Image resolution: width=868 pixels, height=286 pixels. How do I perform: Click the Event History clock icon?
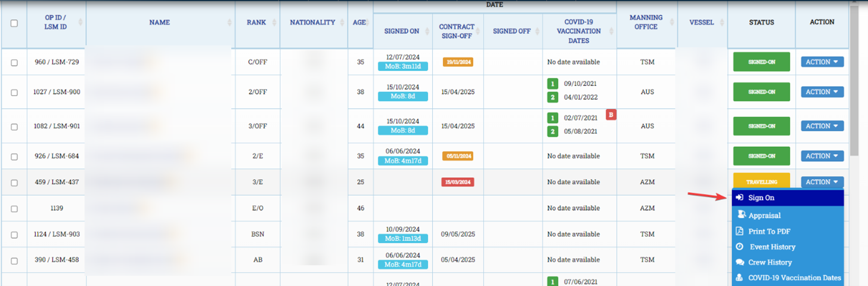(739, 247)
